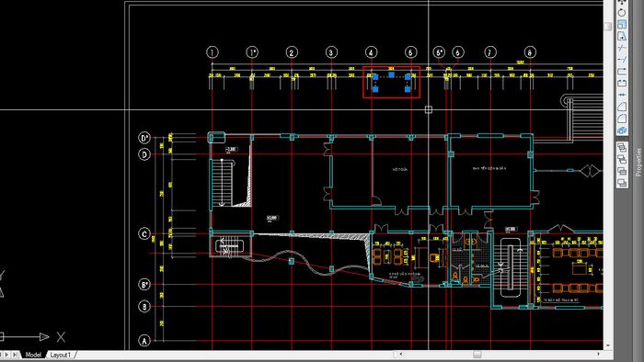This screenshot has width=644, height=362.
Task: Click vertical scrollbar down arrow
Action: tap(608, 345)
